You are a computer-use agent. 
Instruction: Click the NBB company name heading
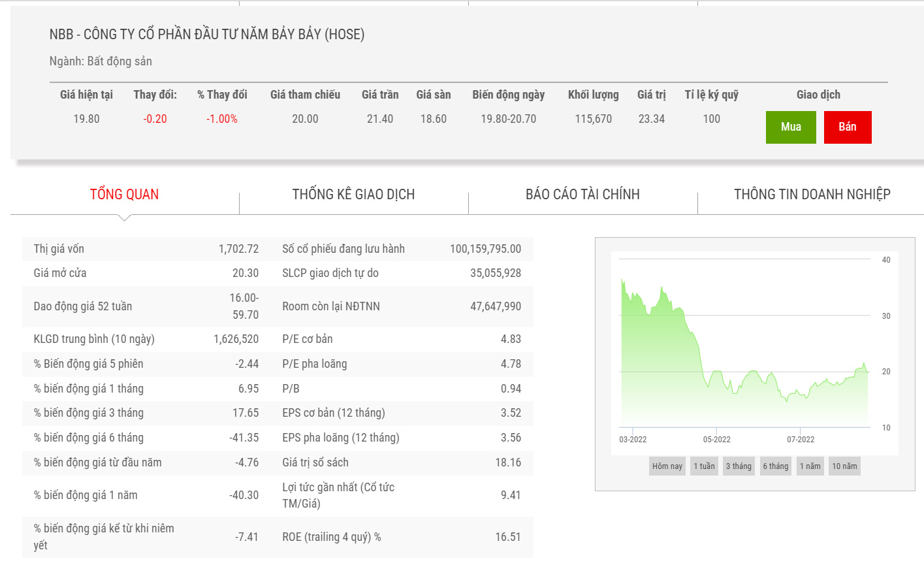[x=207, y=35]
